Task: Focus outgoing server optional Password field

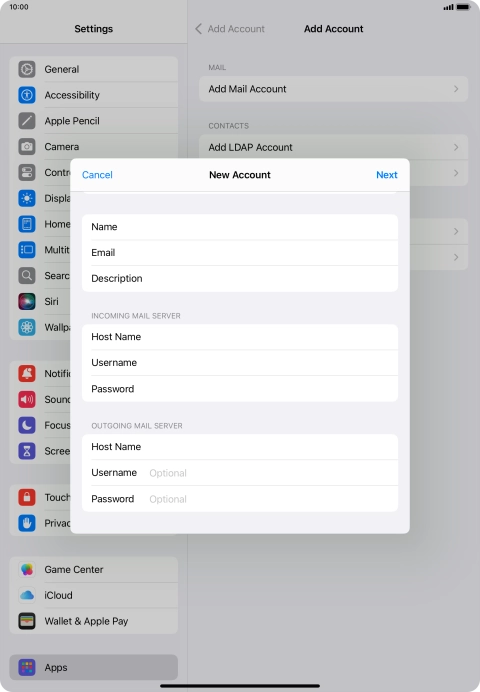Action: [240, 499]
